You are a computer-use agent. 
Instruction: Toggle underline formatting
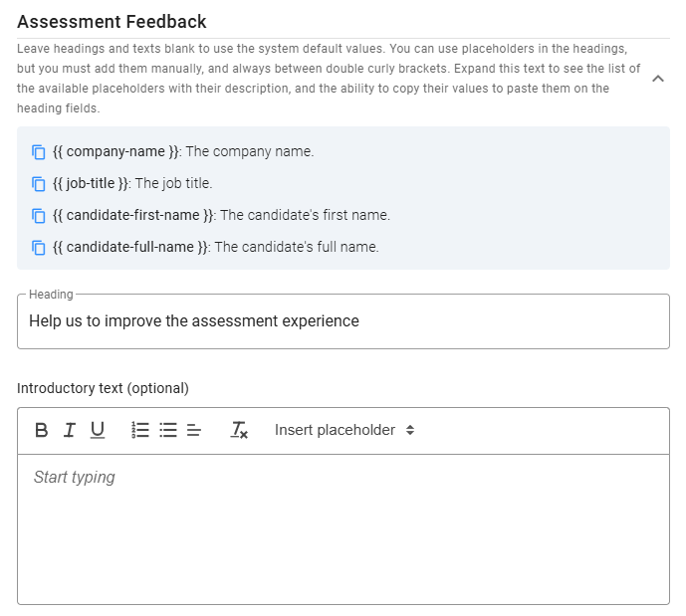click(97, 430)
